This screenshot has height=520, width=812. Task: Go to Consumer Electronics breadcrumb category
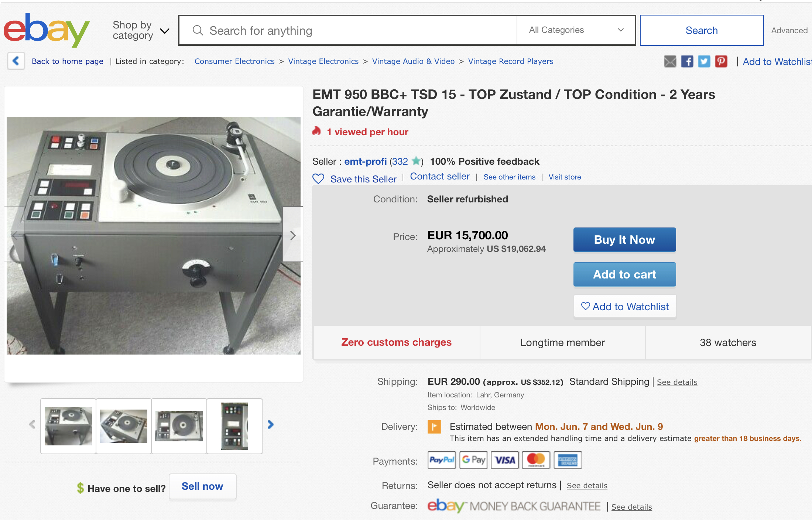coord(234,61)
